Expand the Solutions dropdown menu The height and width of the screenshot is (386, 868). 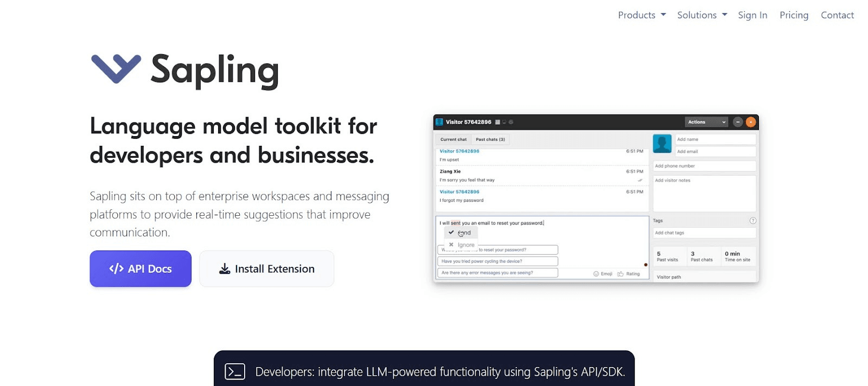tap(702, 15)
